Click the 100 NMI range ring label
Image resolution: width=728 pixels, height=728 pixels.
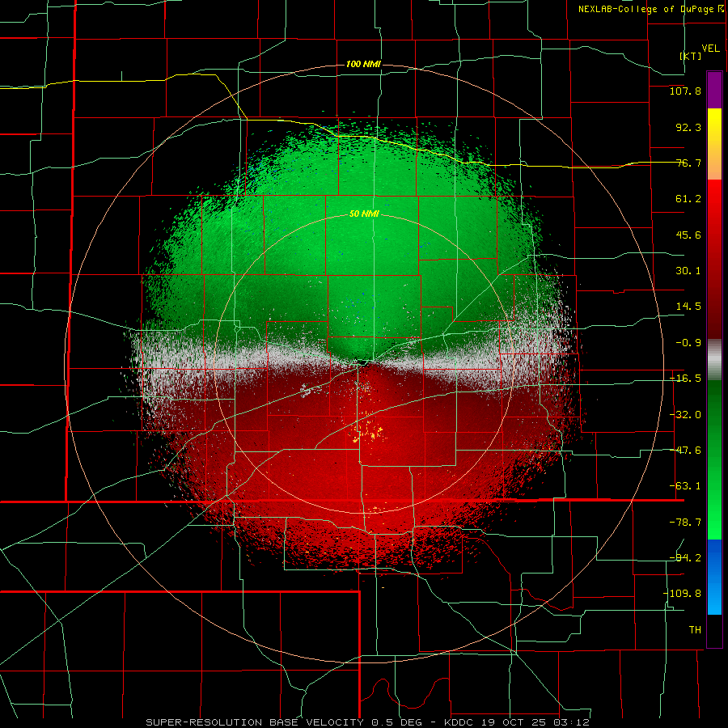(x=363, y=64)
